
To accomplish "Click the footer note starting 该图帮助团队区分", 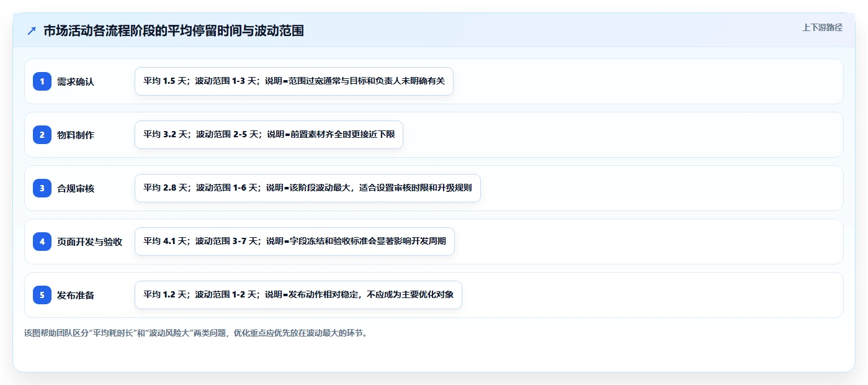I will click(x=197, y=333).
